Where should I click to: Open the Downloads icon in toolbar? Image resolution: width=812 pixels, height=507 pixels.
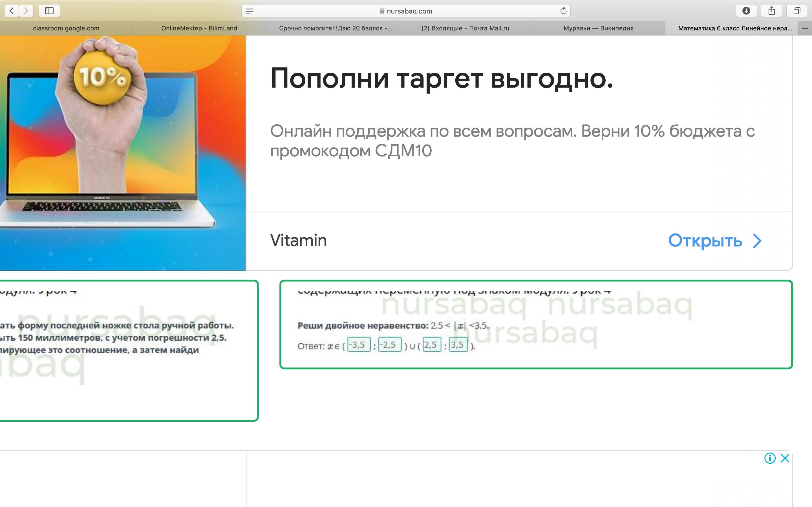coord(746,11)
